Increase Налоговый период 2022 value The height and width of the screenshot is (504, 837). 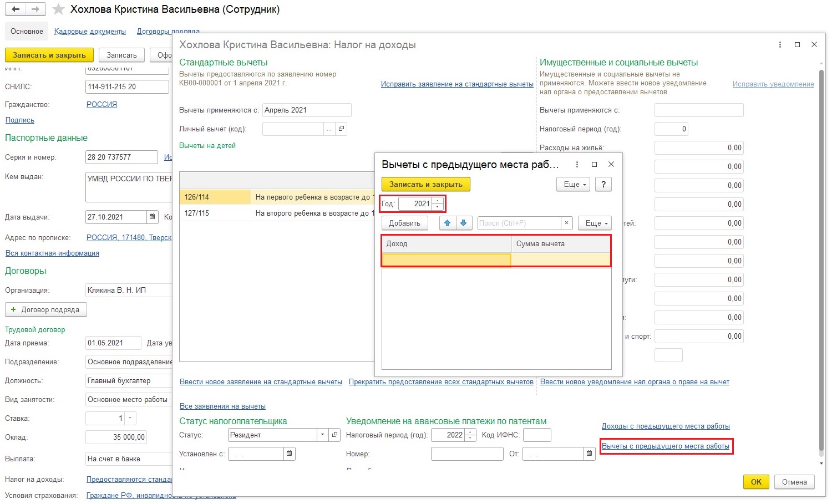point(470,432)
